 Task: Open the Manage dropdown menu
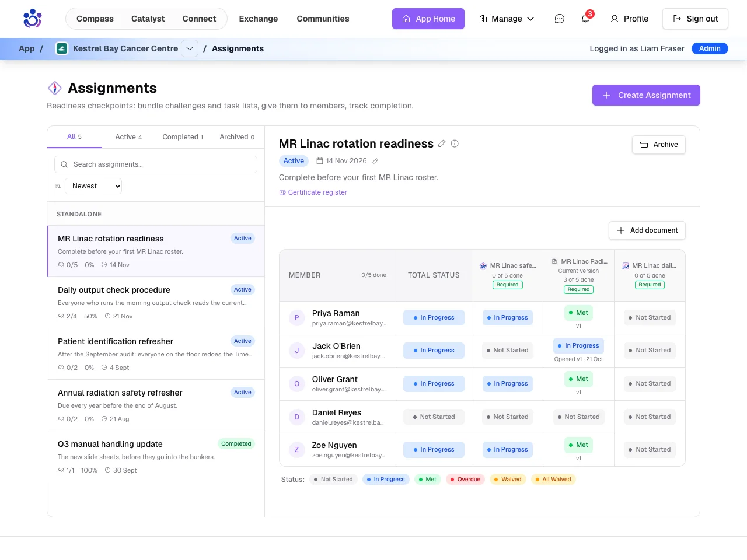[x=507, y=19]
